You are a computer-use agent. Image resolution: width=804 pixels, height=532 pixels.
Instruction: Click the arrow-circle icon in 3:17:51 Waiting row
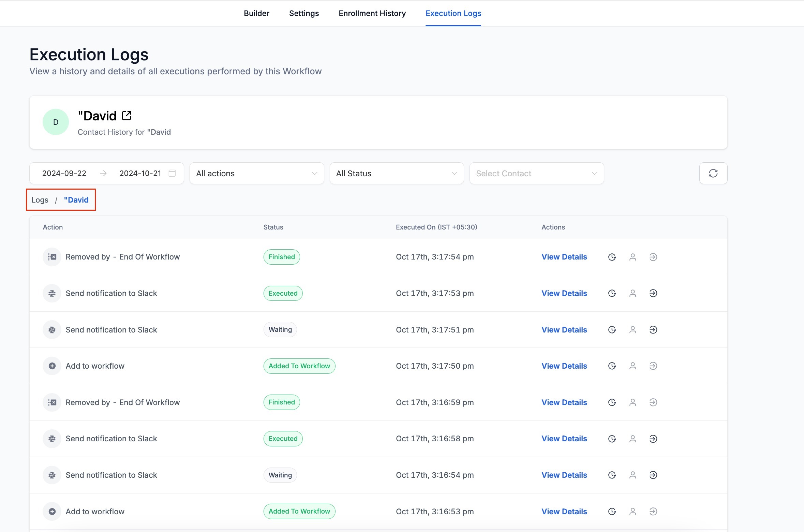point(653,330)
